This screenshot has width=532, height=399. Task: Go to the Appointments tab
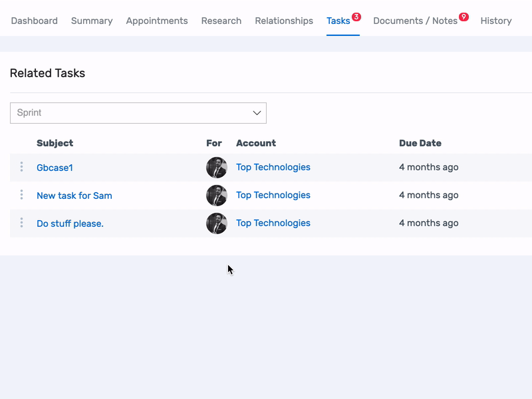point(157,21)
